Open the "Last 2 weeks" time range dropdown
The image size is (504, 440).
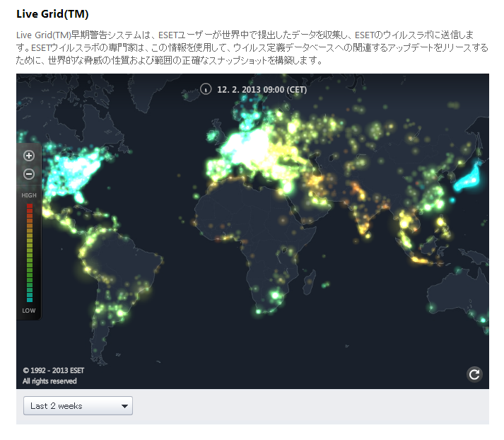click(x=78, y=405)
